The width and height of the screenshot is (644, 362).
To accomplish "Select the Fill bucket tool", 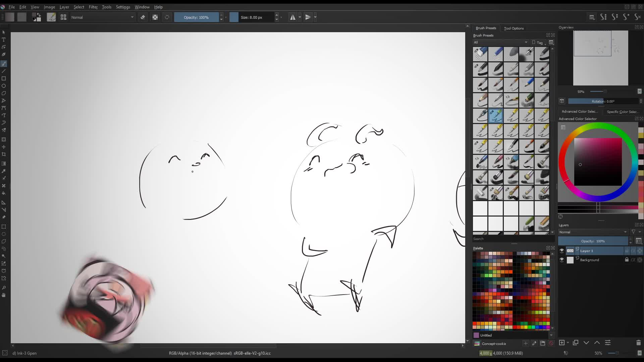I will click(x=4, y=193).
